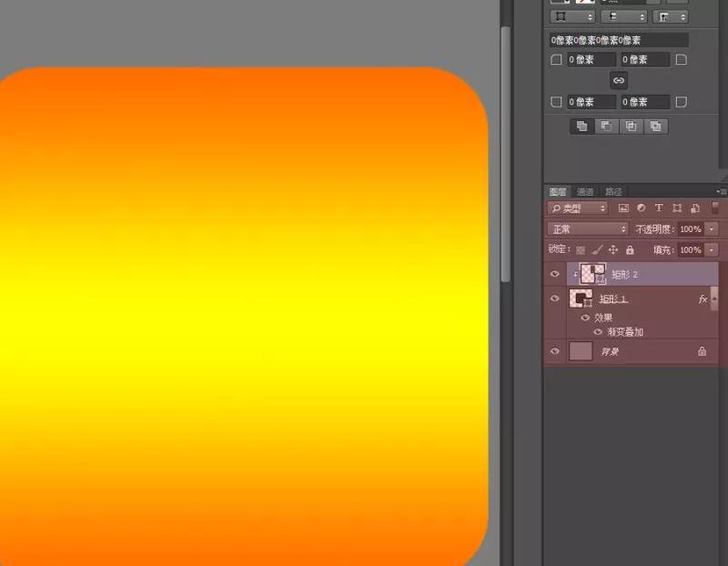
Task: Click the top-left corner radius icon
Action: pos(556,60)
